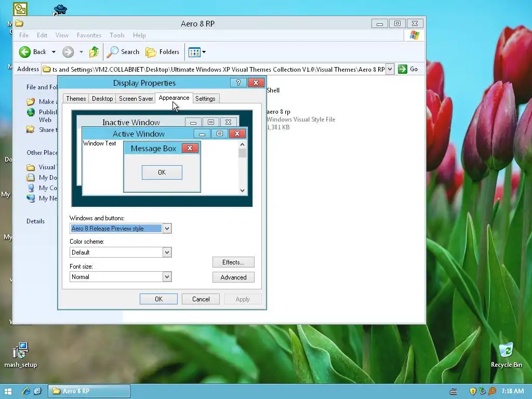Click the Active Window preview title bar

coord(138,134)
